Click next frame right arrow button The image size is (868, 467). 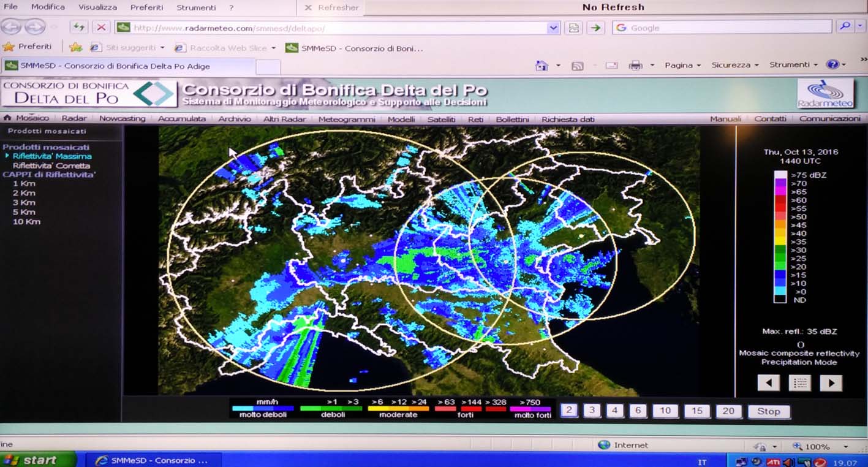pyautogui.click(x=831, y=383)
